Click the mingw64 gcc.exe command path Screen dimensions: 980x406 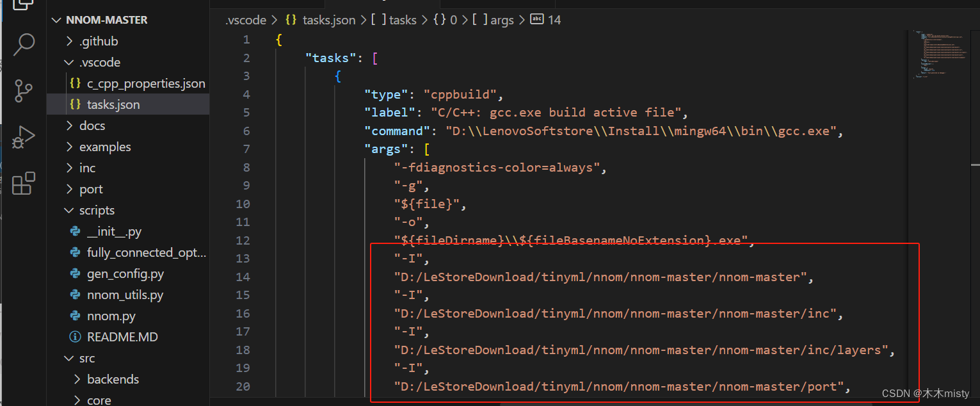point(642,131)
